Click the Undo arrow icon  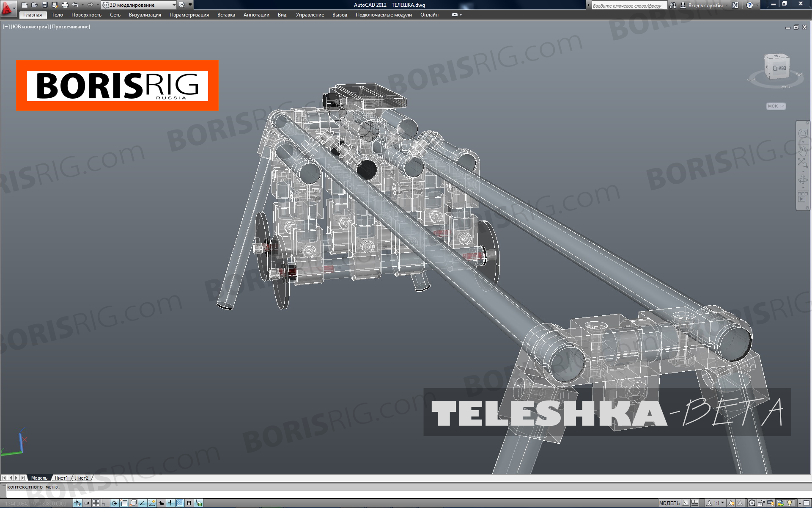click(75, 5)
